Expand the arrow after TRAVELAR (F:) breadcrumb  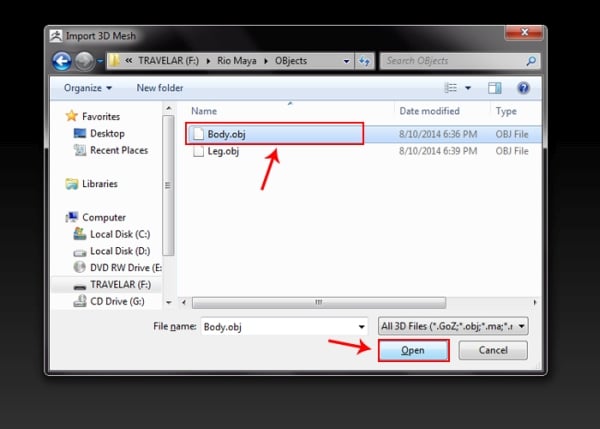click(208, 61)
